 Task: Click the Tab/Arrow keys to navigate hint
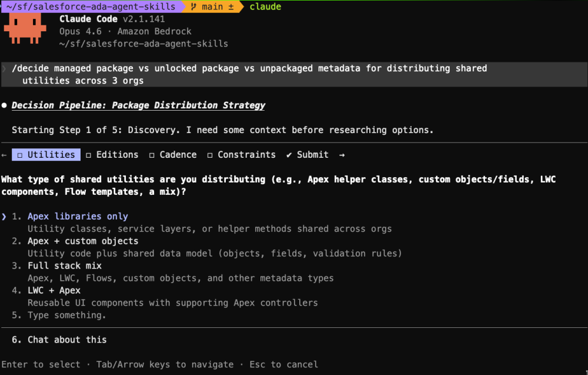point(165,364)
